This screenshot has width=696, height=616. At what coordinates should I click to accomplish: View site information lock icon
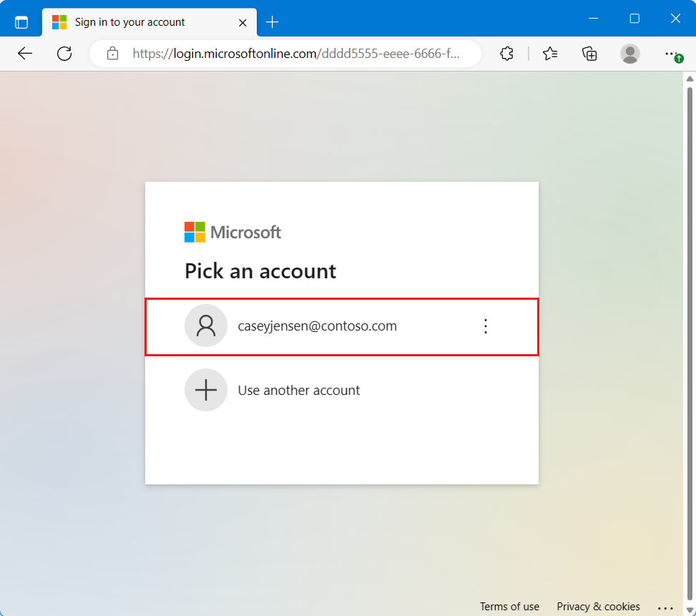113,54
